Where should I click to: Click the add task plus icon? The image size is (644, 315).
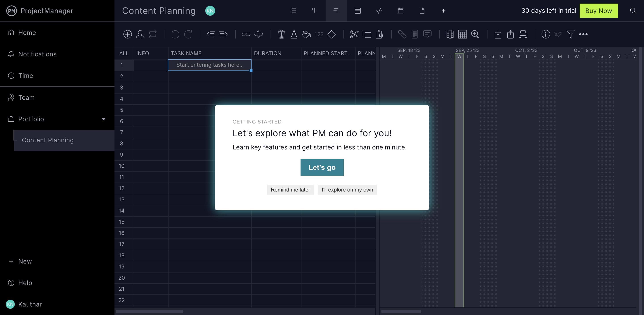(x=127, y=34)
